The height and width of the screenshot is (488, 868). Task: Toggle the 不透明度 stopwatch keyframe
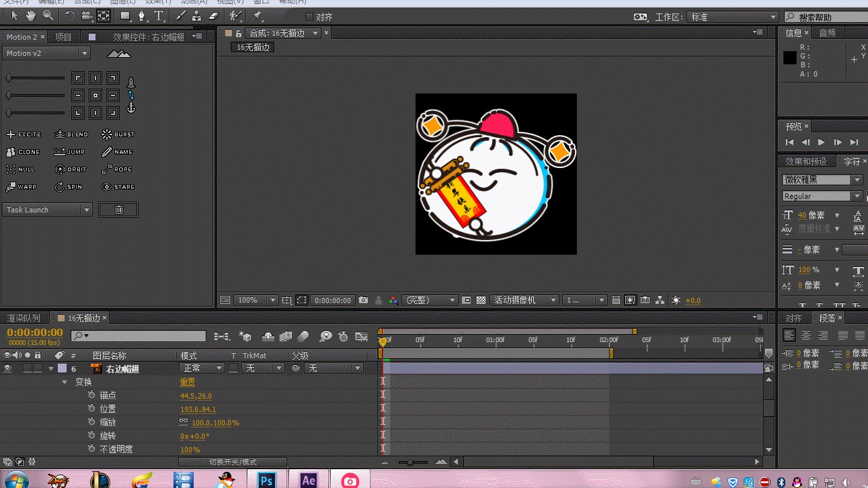(x=91, y=449)
